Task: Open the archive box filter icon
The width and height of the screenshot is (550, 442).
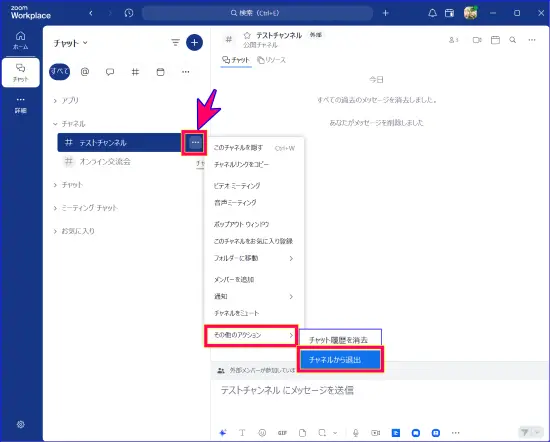Action: point(160,72)
